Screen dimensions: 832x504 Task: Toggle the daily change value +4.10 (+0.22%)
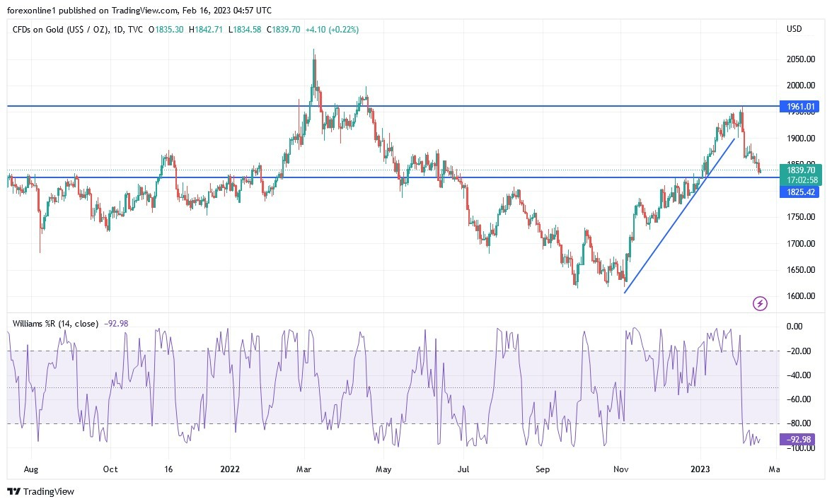(331, 30)
